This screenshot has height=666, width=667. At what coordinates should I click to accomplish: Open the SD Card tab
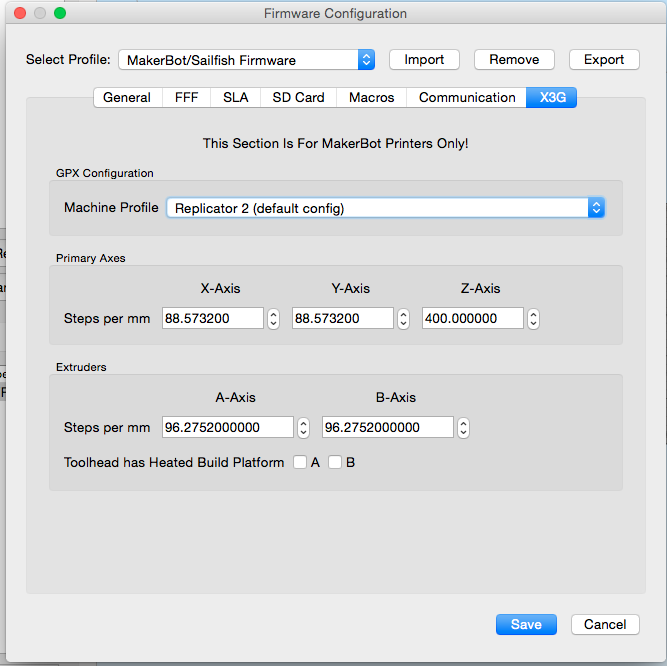coord(298,97)
